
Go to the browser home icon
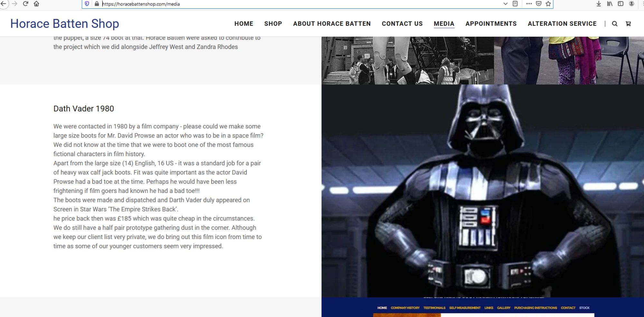pyautogui.click(x=36, y=4)
